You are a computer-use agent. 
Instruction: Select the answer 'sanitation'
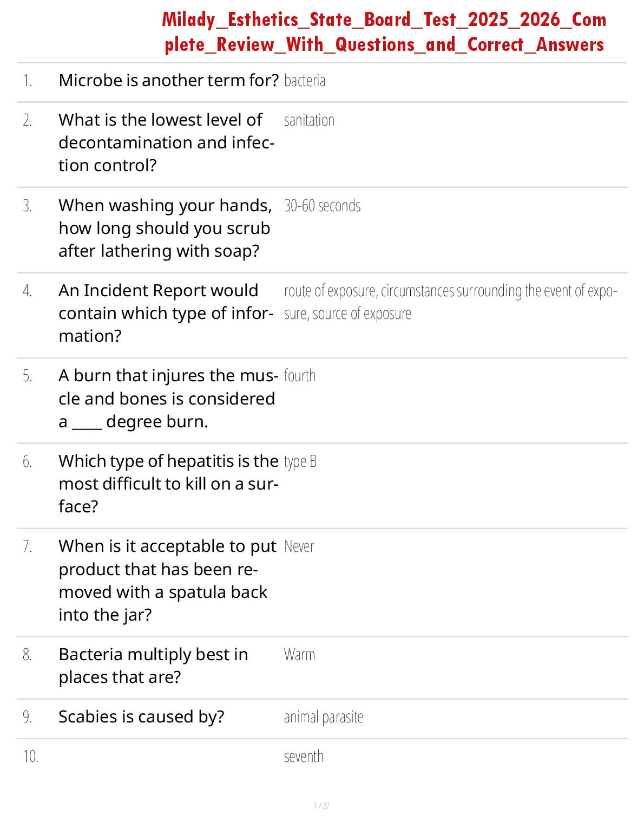click(309, 120)
